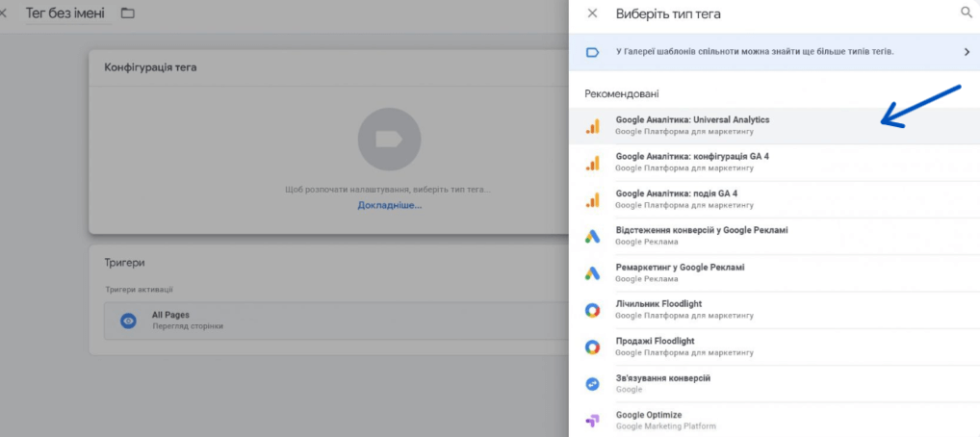Select Зв'язування конверсій tag type
The width and height of the screenshot is (980, 437).
[x=774, y=384]
